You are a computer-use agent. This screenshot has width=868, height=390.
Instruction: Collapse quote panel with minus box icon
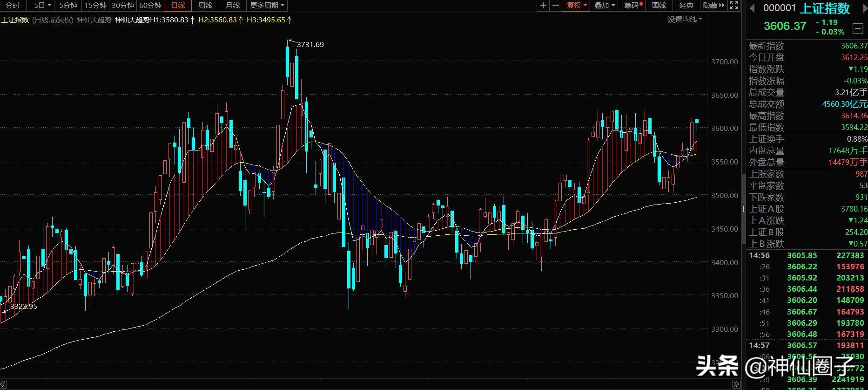(858, 29)
